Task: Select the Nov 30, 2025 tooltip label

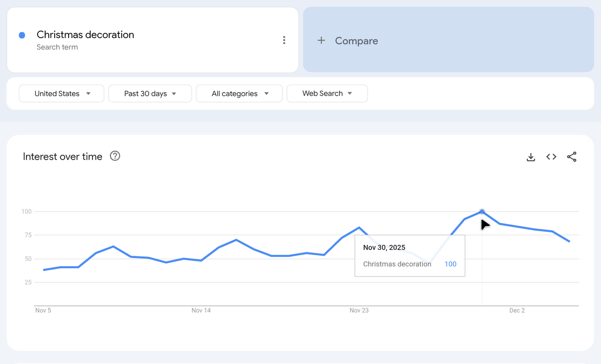Action: click(x=384, y=247)
